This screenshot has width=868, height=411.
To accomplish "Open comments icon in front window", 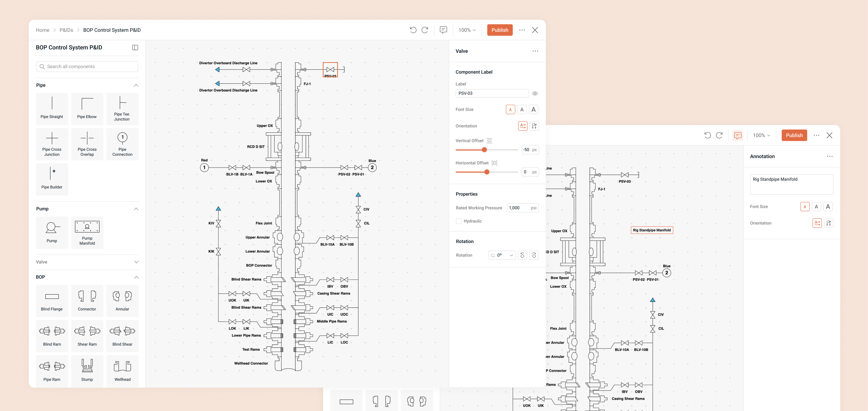I will click(x=443, y=30).
